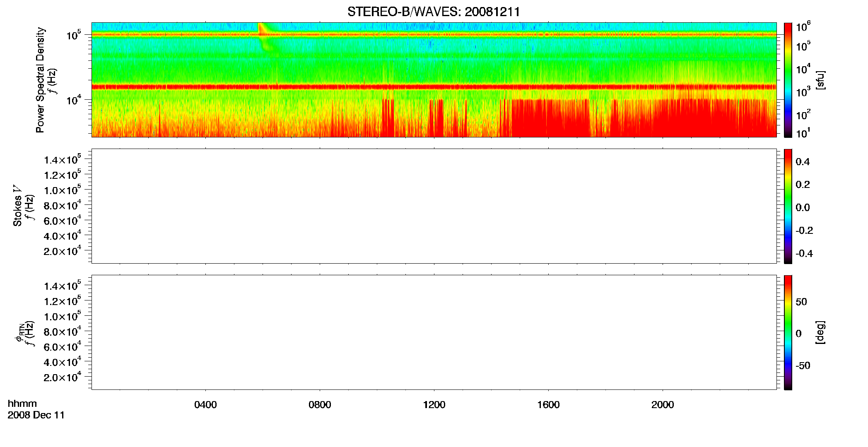868x447 pixels.
Task: Select the 0800 time axis label
Action: point(320,405)
